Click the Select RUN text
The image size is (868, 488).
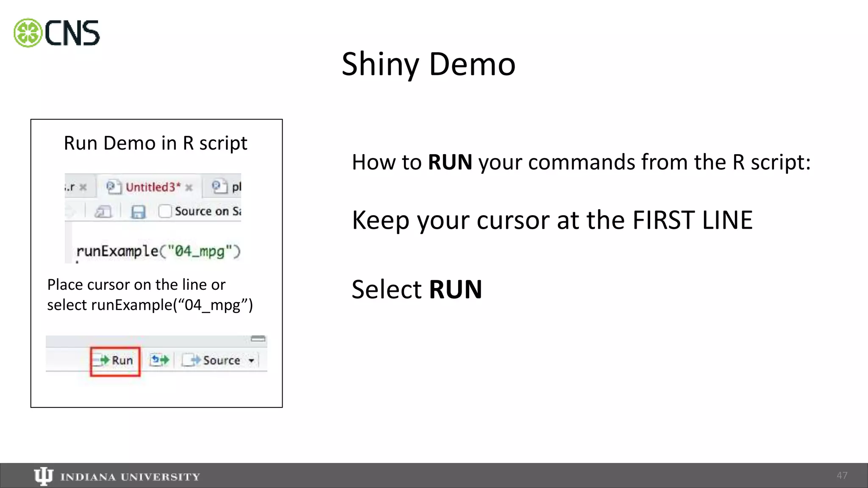click(417, 289)
